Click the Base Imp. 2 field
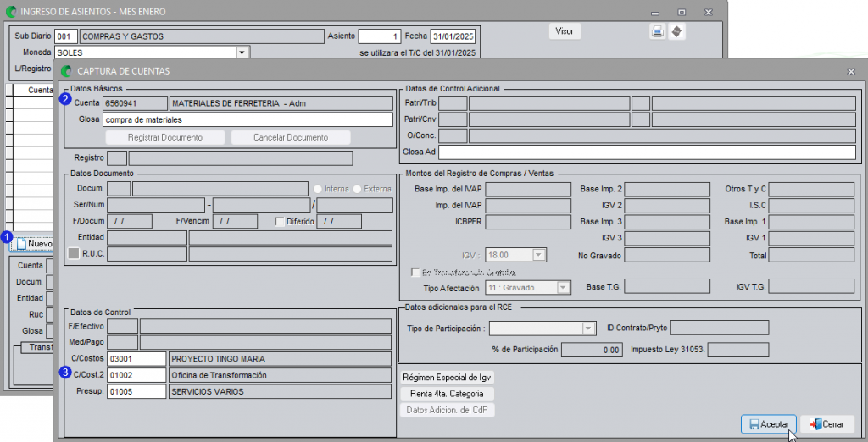Image resolution: width=868 pixels, height=442 pixels. coord(667,190)
